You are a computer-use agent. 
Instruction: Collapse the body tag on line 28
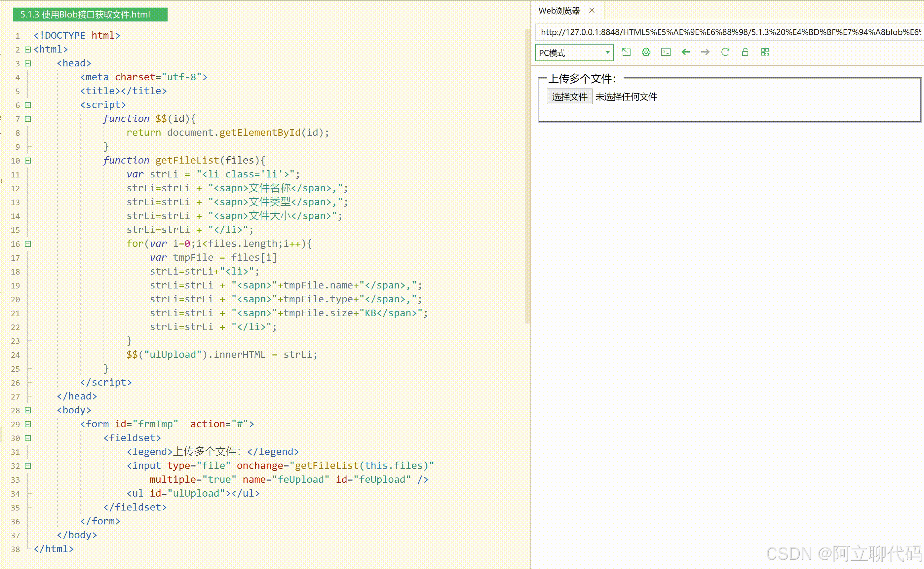point(27,410)
